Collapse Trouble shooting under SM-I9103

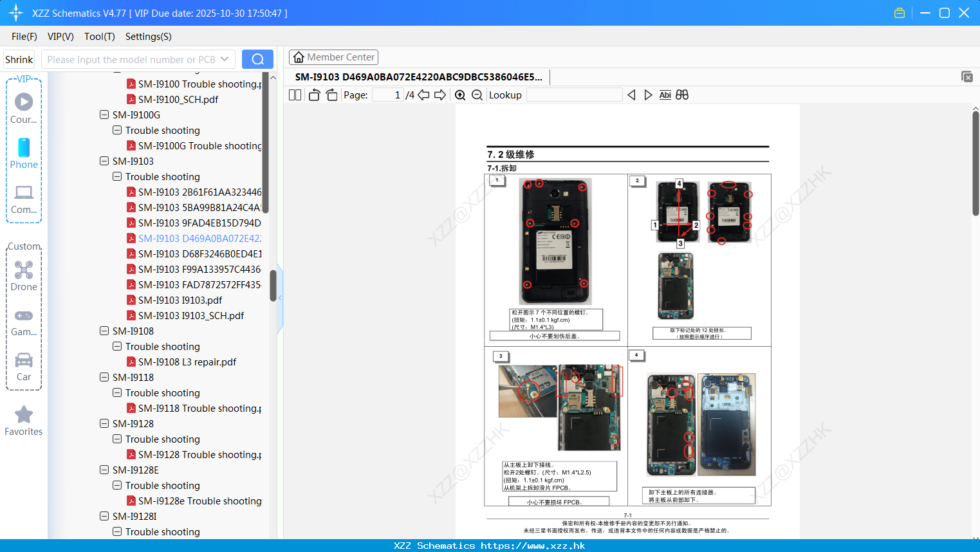tap(117, 176)
